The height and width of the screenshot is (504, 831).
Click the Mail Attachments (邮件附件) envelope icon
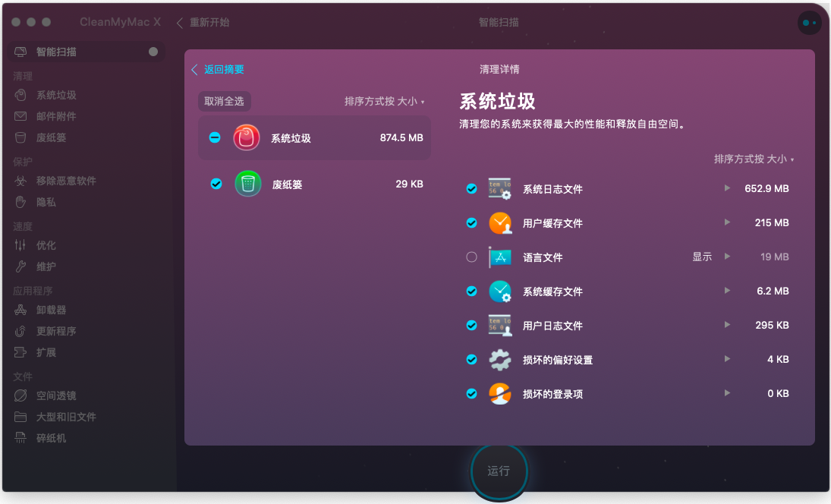pyautogui.click(x=20, y=116)
